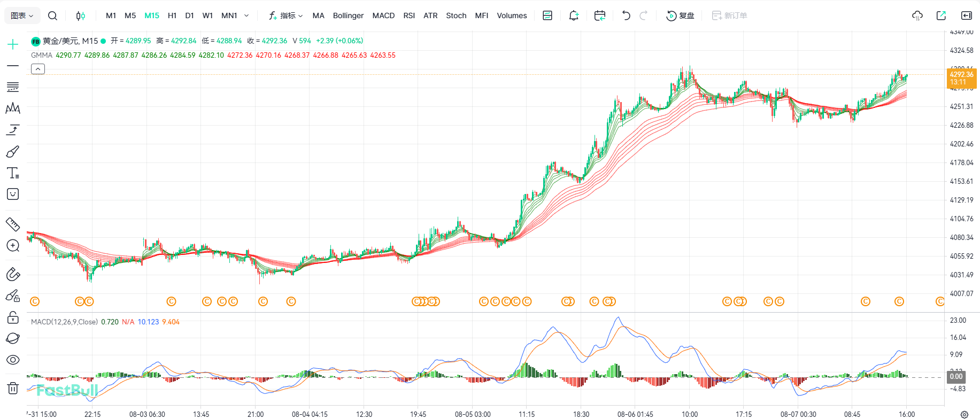980x419 pixels.
Task: Toggle magnet snap mode
Action: click(x=13, y=274)
